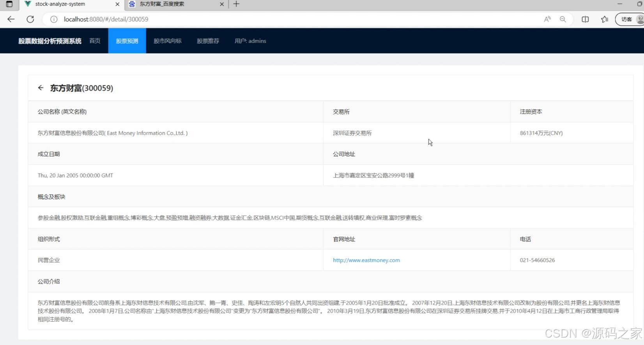
Task: Open the 股票推荐 menu item
Action: (208, 41)
